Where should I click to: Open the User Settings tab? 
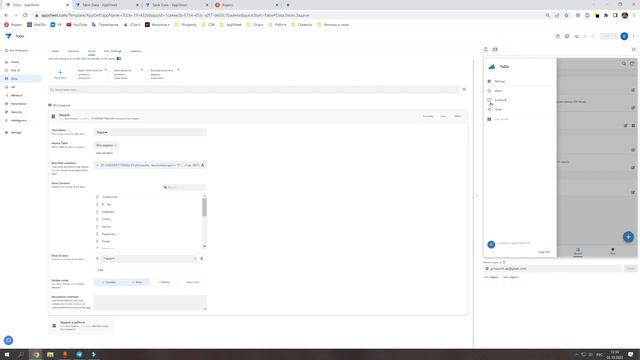(113, 51)
